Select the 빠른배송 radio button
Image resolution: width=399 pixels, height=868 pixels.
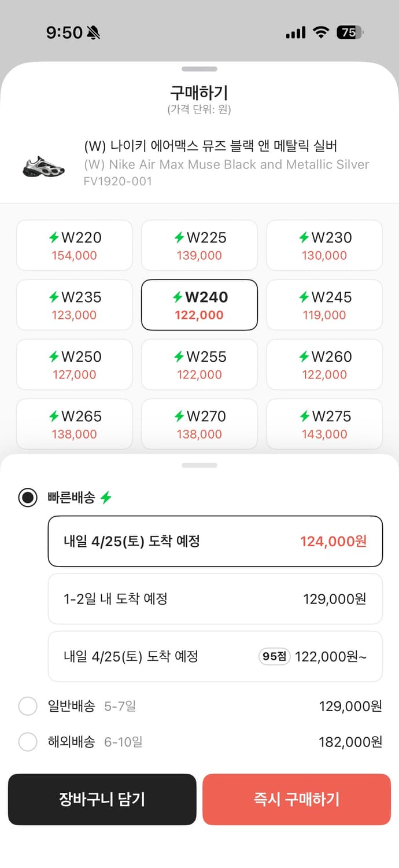click(28, 497)
